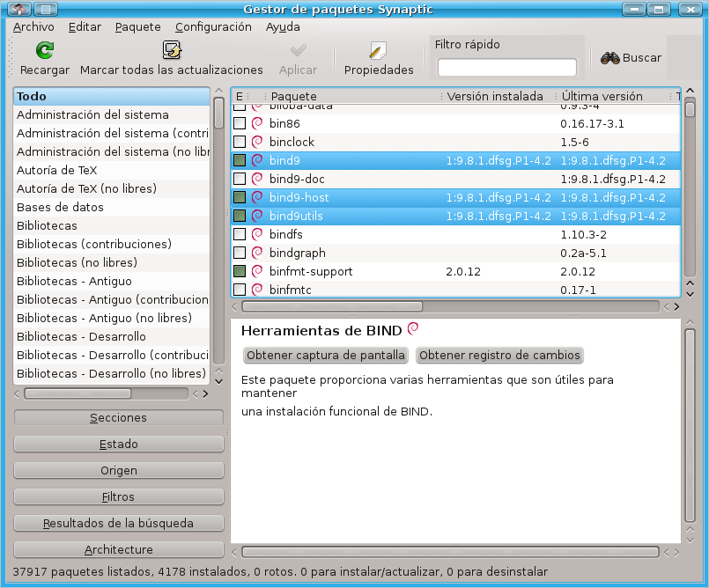
Task: Click Debian swirl beside Herramientas de BIND
Action: click(x=413, y=328)
